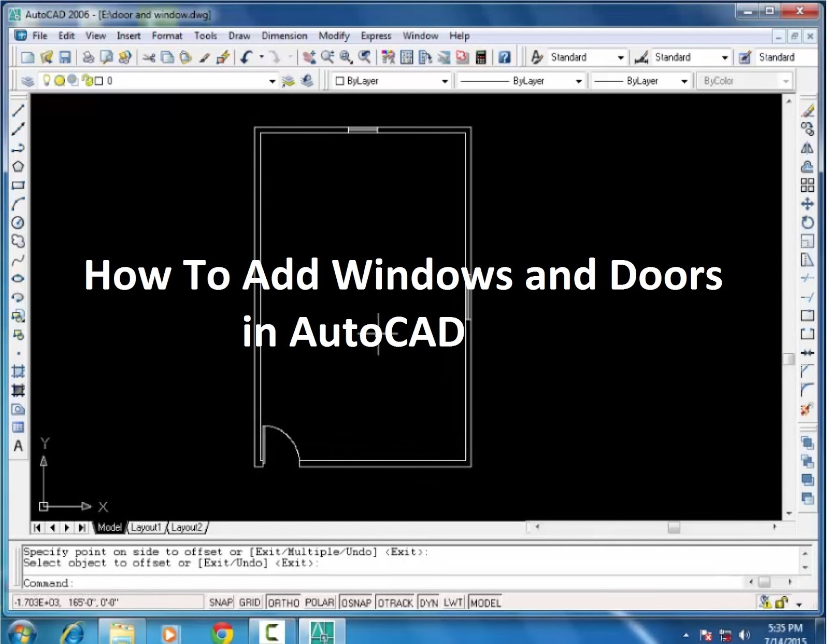Toggle ORTHO mode in status bar

(283, 603)
